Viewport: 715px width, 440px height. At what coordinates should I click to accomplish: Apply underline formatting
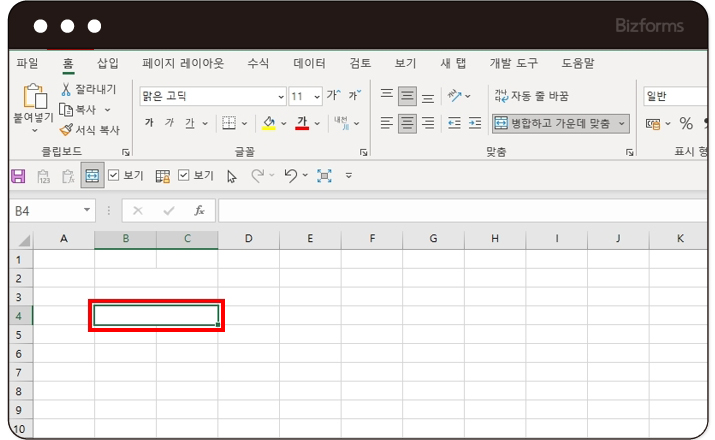click(190, 123)
